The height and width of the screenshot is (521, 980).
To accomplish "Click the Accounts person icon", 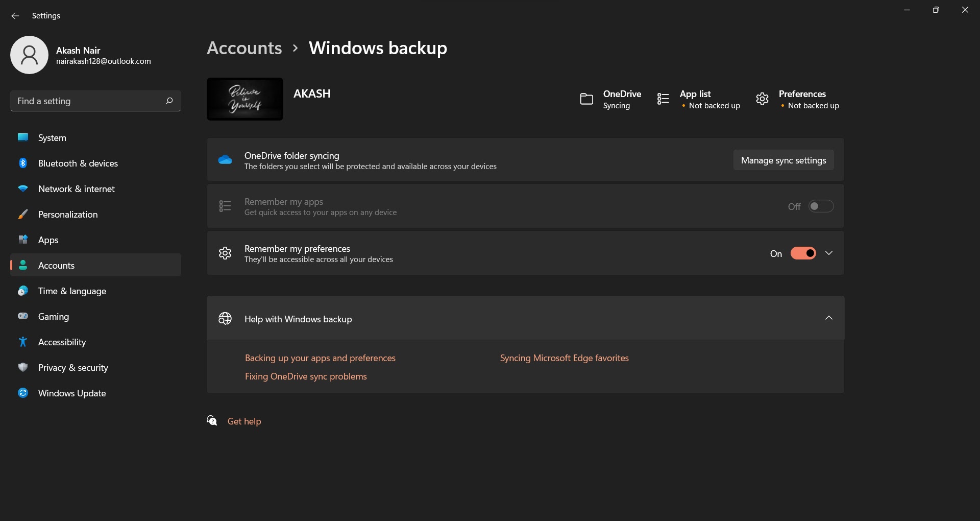I will (x=23, y=265).
